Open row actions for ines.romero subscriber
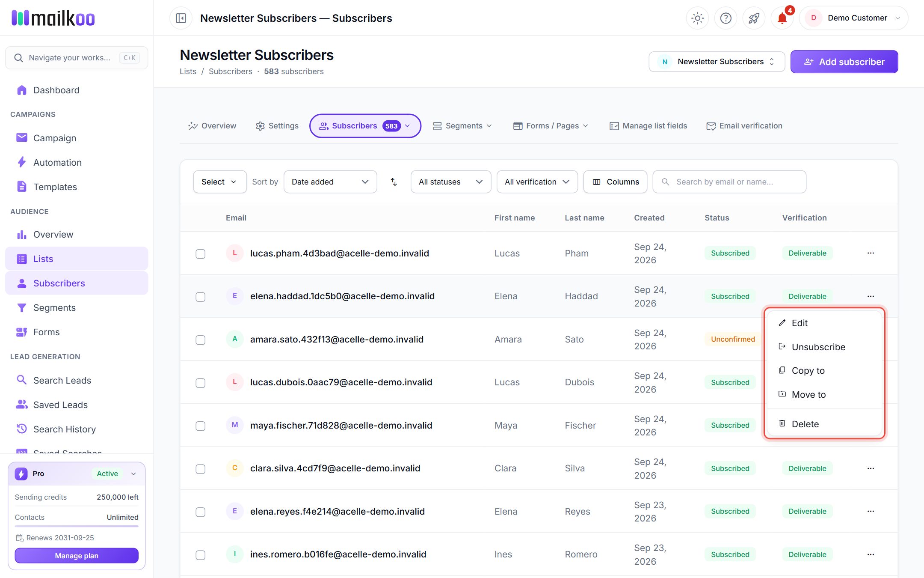 click(x=871, y=554)
